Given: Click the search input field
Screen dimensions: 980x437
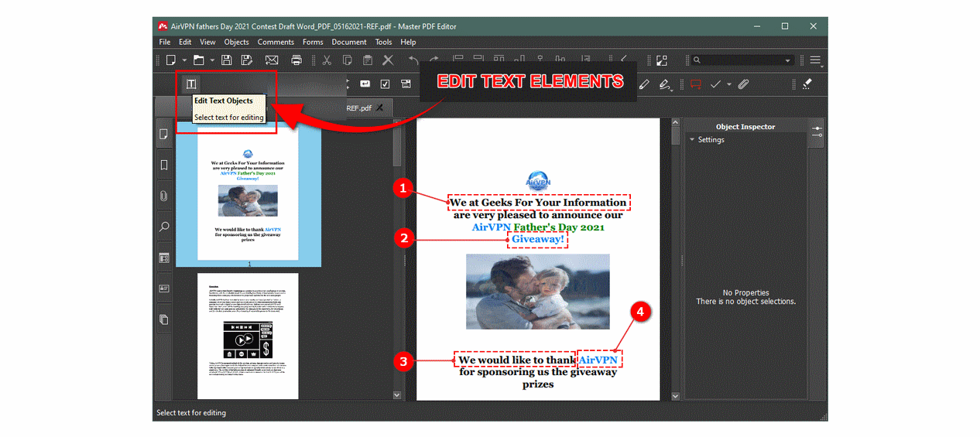Looking at the screenshot, I should (x=741, y=60).
